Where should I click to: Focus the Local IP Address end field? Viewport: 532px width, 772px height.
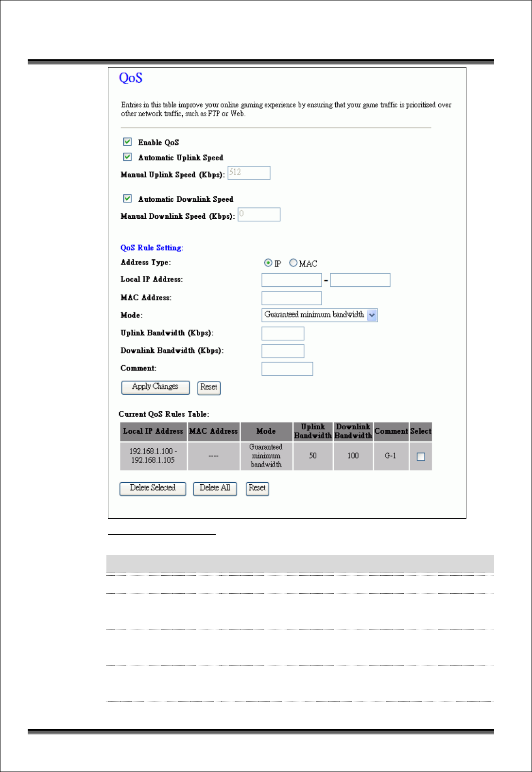[x=360, y=280]
